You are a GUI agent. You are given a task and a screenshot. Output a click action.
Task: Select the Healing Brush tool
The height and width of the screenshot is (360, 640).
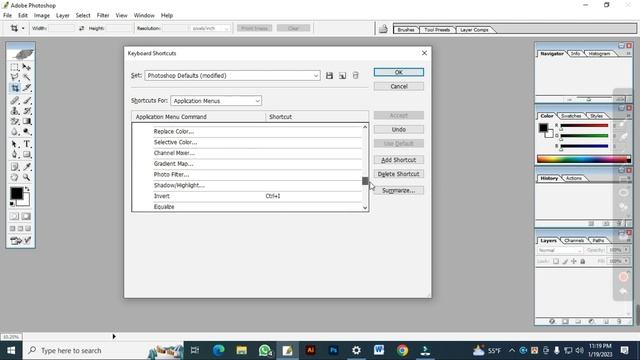coord(15,100)
